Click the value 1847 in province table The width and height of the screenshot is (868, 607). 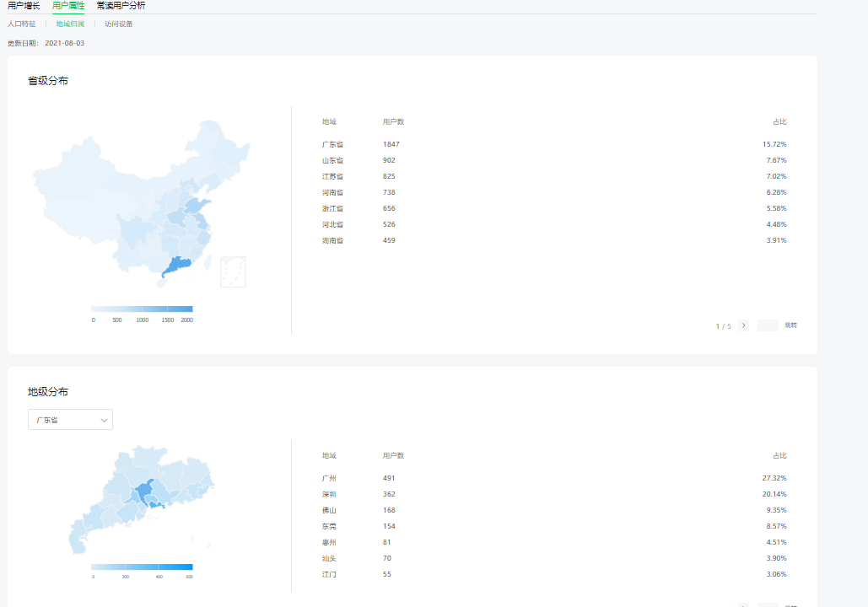click(x=391, y=144)
